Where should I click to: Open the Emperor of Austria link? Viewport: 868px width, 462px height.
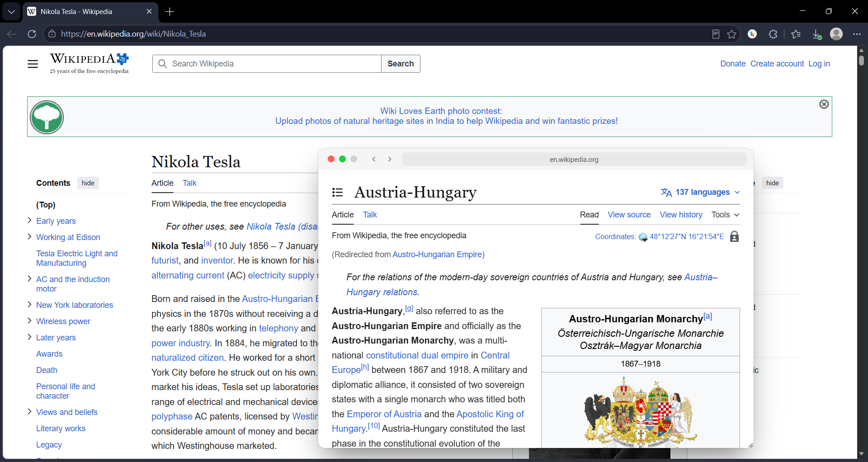384,414
